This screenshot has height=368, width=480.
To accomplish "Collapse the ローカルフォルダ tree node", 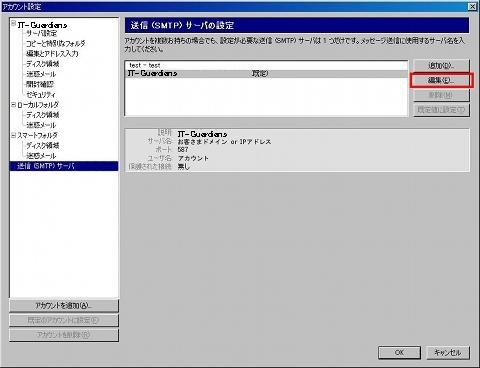I will [14, 105].
